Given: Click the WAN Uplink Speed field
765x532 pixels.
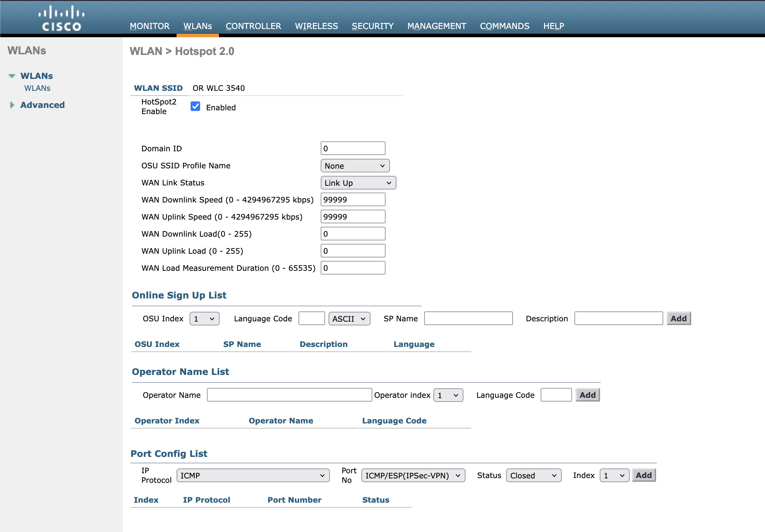Looking at the screenshot, I should (x=353, y=216).
